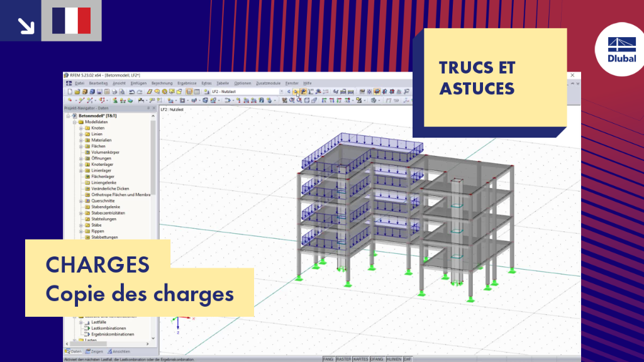Click the Undo arrow icon
This screenshot has height=362, width=644.
pos(132,92)
